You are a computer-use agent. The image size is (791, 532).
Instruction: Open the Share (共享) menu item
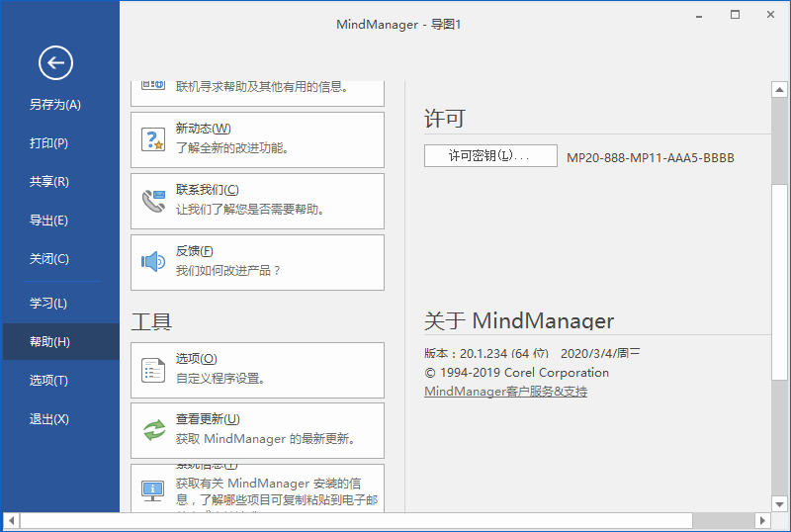49,182
